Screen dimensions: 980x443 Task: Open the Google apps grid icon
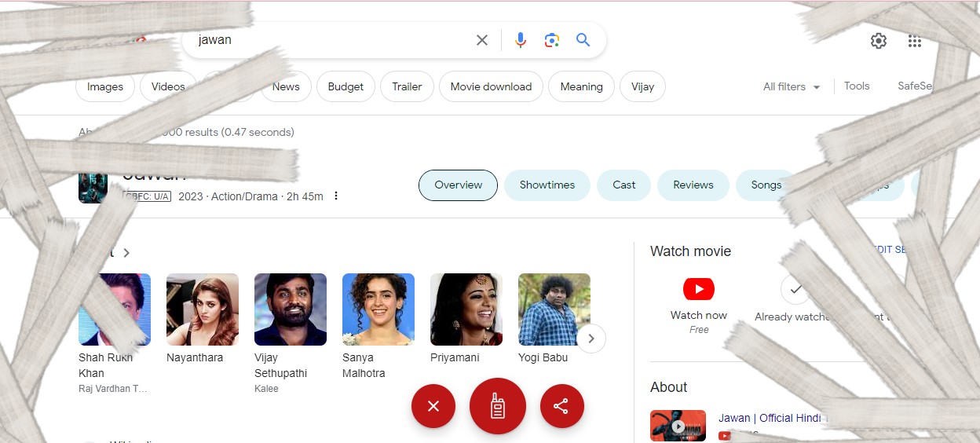[915, 41]
